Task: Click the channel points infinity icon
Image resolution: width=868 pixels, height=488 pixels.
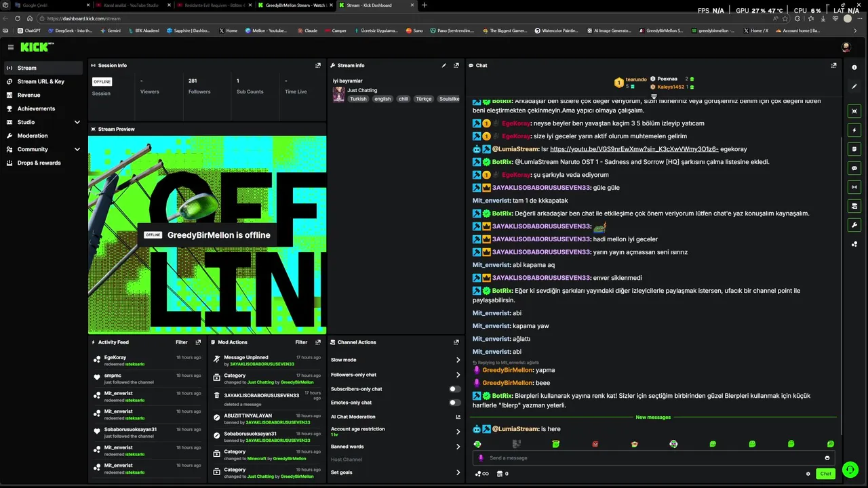Action: [x=482, y=474]
